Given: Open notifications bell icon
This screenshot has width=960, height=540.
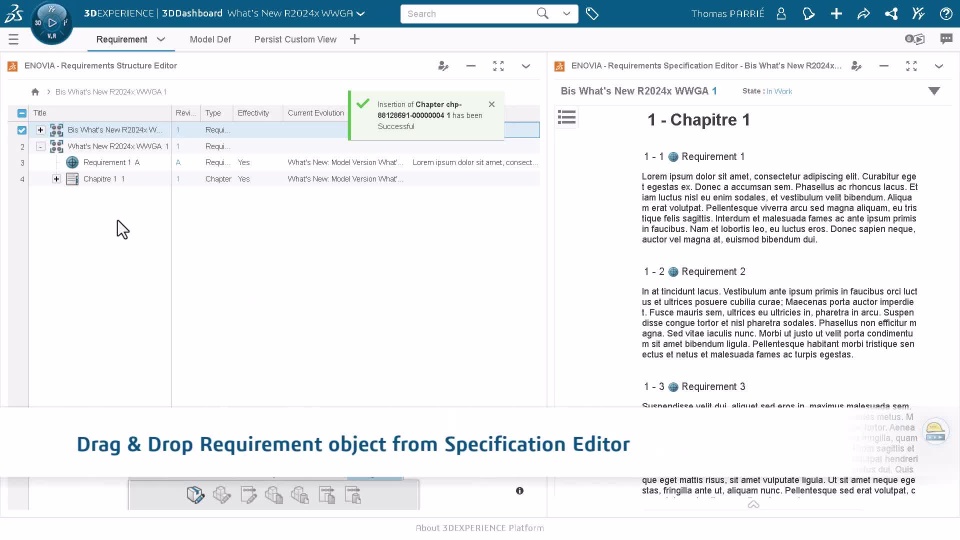Looking at the screenshot, I should [x=808, y=13].
